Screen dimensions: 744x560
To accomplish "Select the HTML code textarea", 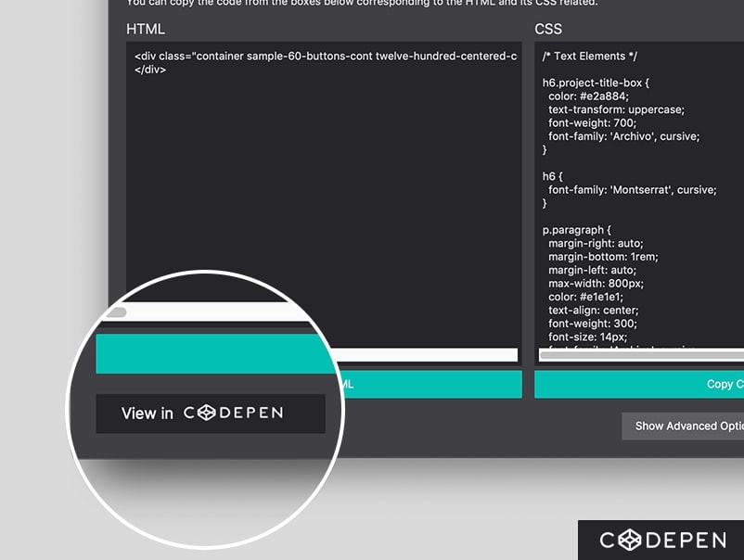I will [x=325, y=185].
